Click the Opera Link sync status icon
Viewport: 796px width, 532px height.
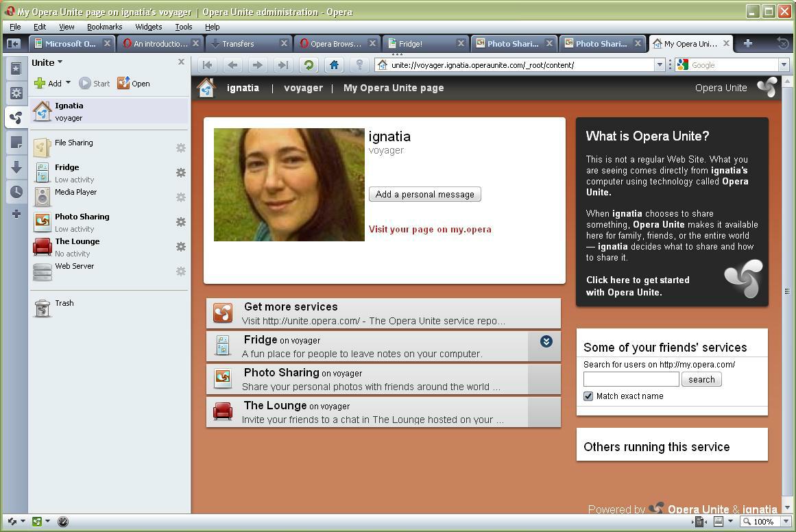click(x=12, y=521)
